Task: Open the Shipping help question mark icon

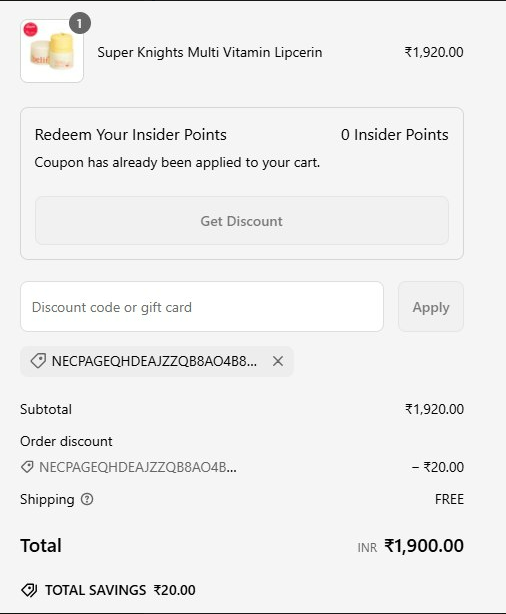Action: (x=87, y=499)
